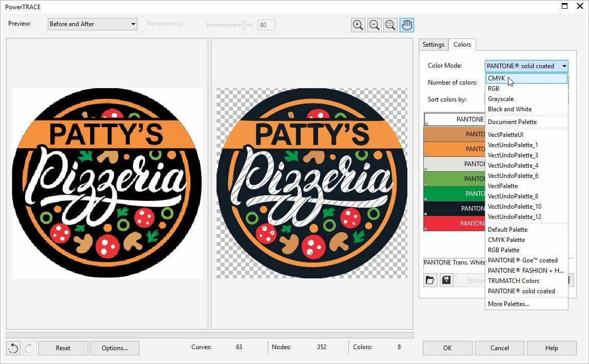Image resolution: width=589 pixels, height=364 pixels.
Task: Select Default Palette in the list
Action: pyautogui.click(x=526, y=230)
